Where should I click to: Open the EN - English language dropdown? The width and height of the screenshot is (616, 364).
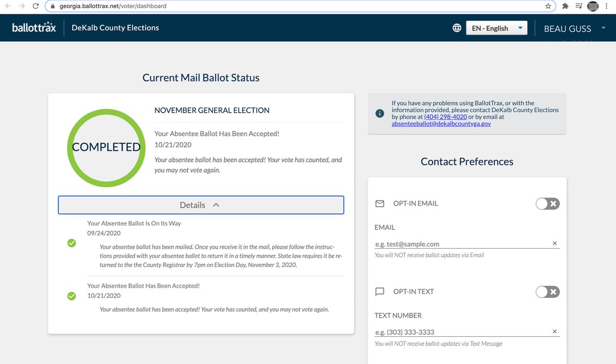[496, 28]
